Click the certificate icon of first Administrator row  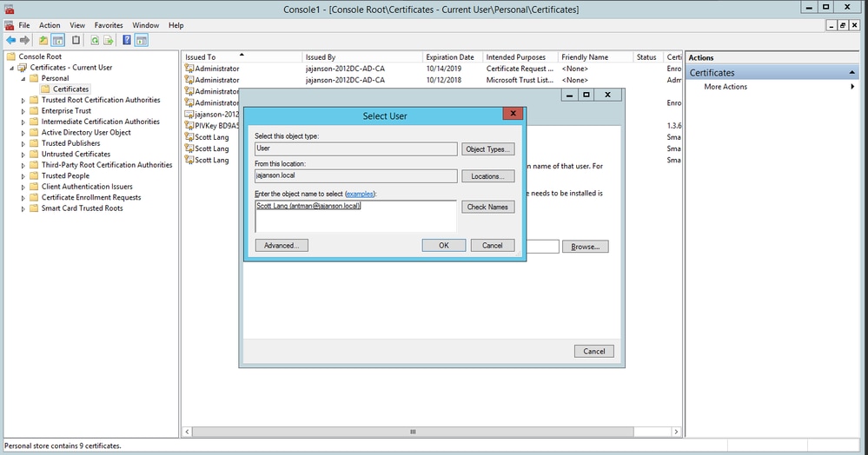(x=189, y=69)
